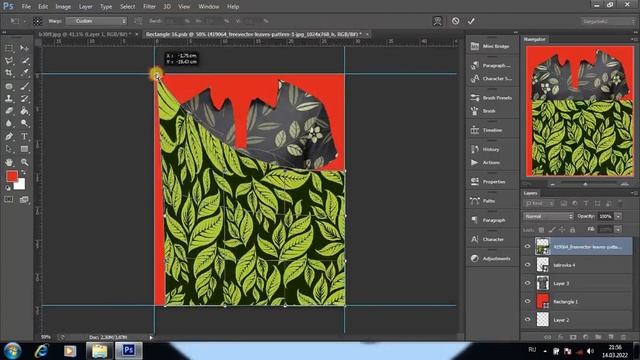Open the Fill slider dropdown arrow

[x=618, y=230]
